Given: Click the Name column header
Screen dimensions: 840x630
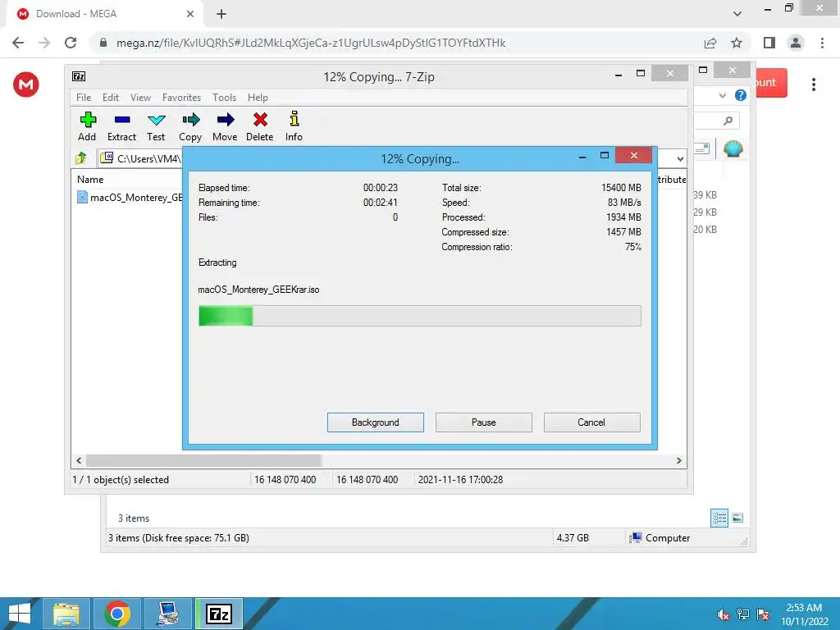Looking at the screenshot, I should tap(90, 180).
